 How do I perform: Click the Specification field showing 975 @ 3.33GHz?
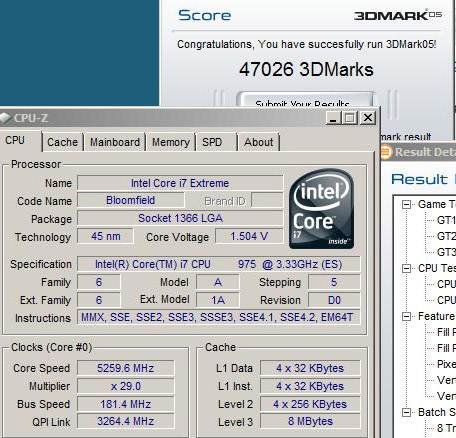click(219, 264)
